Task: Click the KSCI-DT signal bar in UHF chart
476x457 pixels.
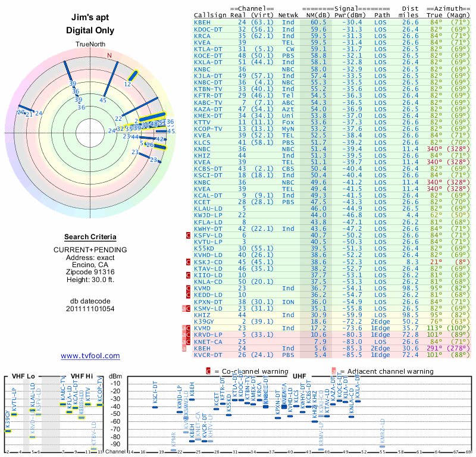Action: click(x=155, y=407)
